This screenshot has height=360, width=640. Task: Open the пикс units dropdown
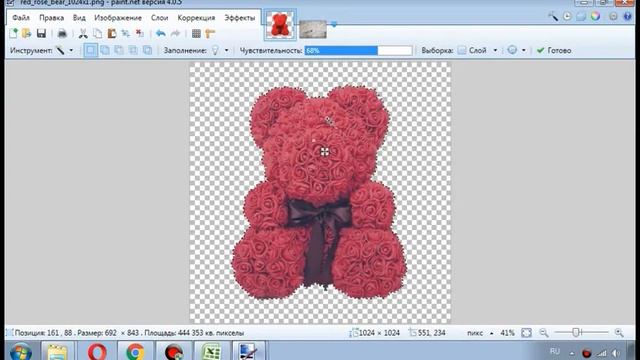491,333
